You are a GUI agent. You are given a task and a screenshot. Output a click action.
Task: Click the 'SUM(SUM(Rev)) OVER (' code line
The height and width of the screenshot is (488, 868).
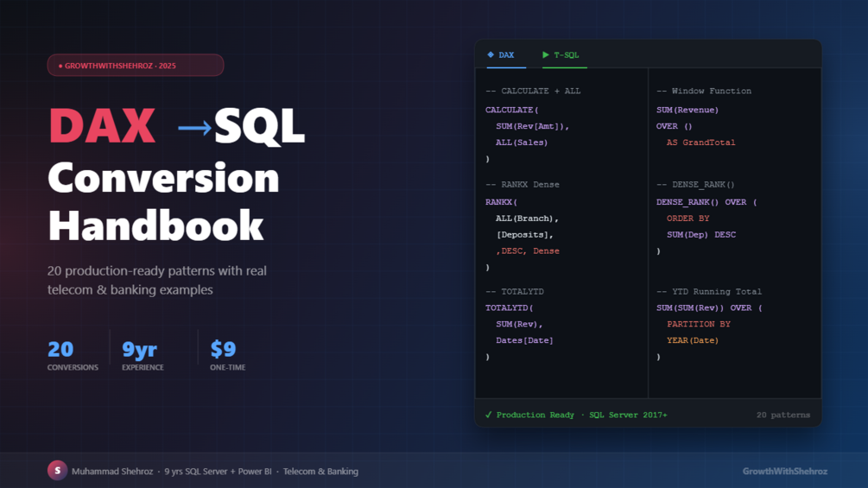pyautogui.click(x=709, y=307)
